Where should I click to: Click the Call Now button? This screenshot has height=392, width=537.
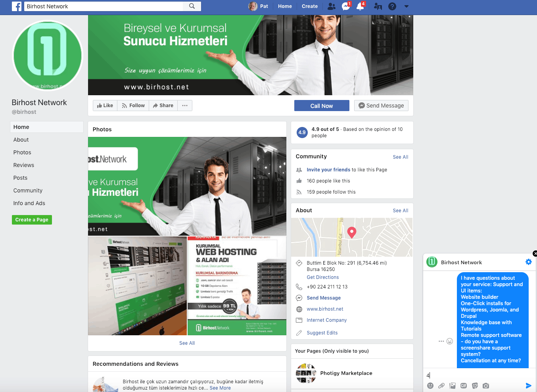coord(322,106)
